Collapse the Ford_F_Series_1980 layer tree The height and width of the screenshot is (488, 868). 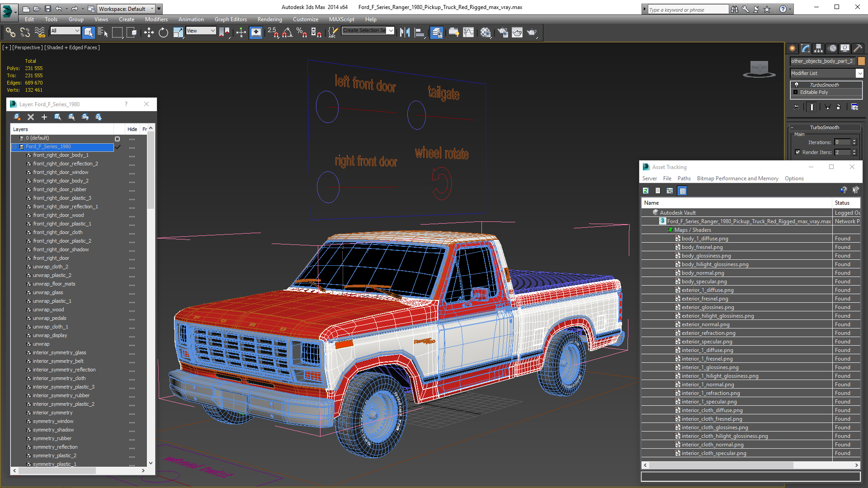(14, 147)
